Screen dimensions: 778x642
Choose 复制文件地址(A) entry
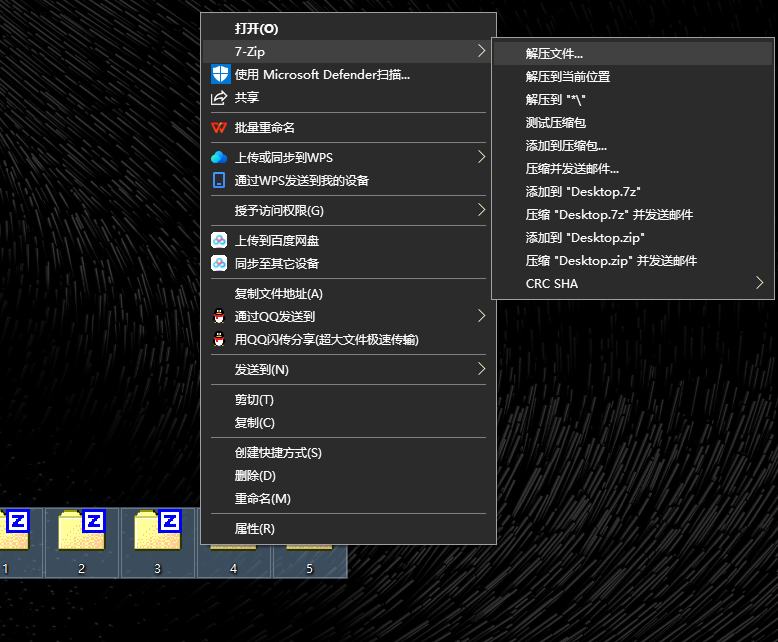tap(348, 294)
